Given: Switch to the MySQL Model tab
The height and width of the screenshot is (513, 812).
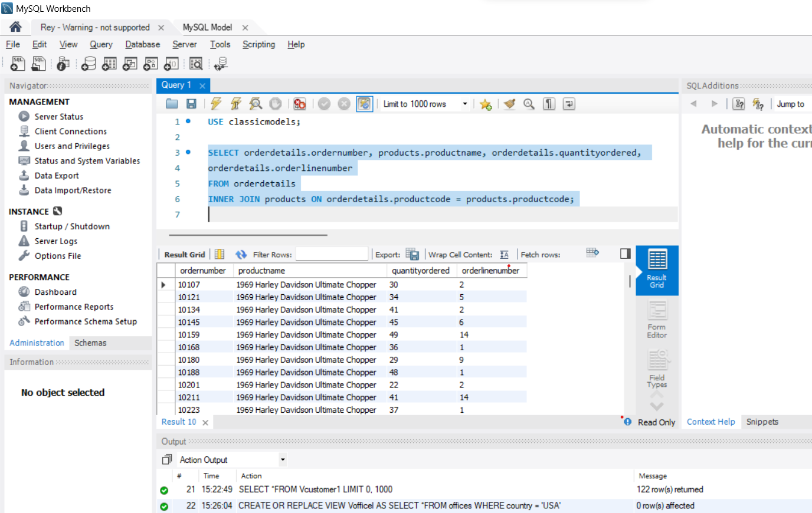Looking at the screenshot, I should [x=207, y=27].
